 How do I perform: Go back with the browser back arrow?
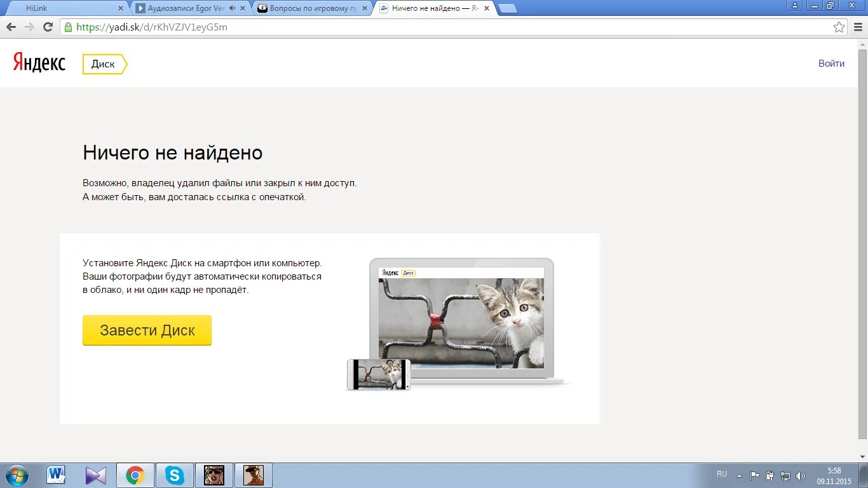pyautogui.click(x=11, y=27)
